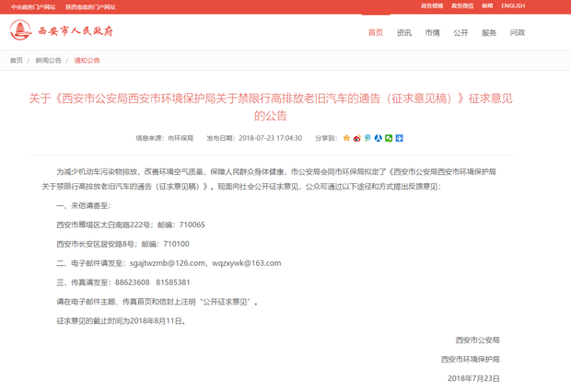Open the 首页 navigation tab
This screenshot has width=571, height=392.
375,33
